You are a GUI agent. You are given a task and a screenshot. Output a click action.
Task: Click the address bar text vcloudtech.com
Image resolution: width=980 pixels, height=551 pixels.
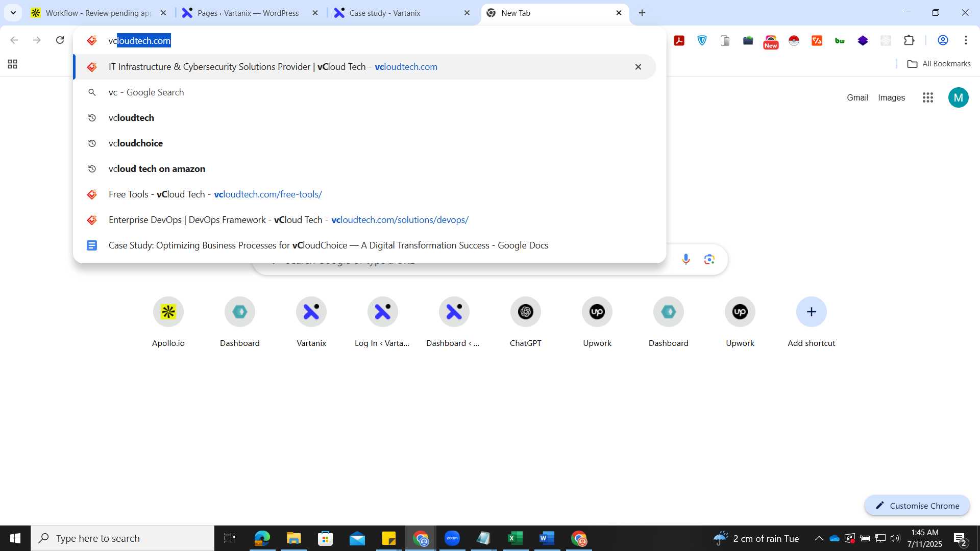(x=139, y=40)
